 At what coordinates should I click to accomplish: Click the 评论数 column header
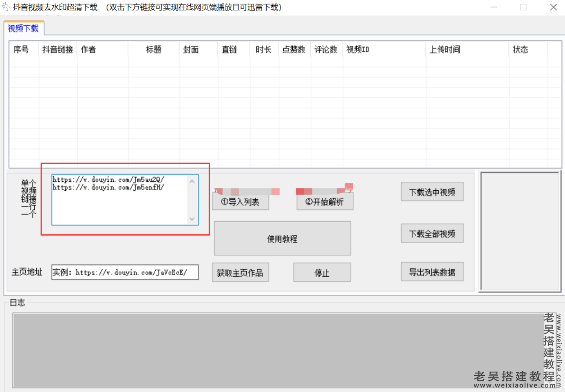click(326, 50)
